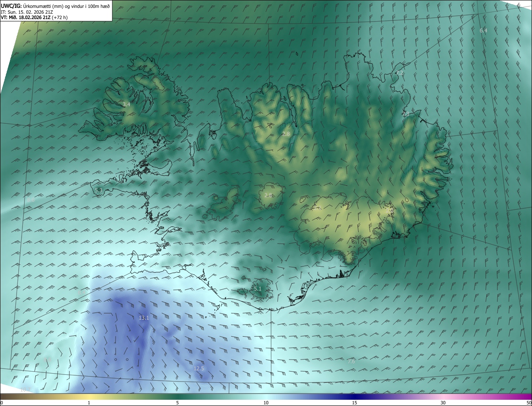The height and width of the screenshot is (406, 532).
Task: Select the 'IT: Sun. 15. 02. 2026 21Z' line
Action: click(27, 12)
